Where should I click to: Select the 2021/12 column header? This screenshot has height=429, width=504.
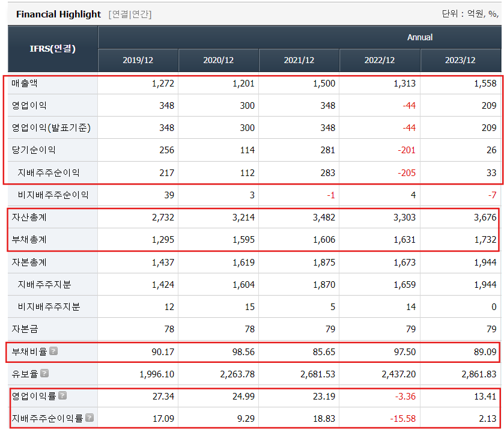click(x=299, y=60)
